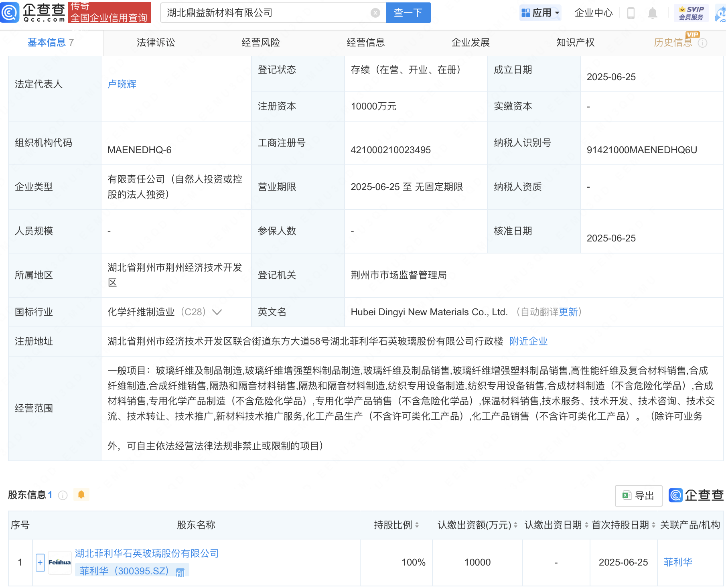
Task: Sort by 首次持股日期 column arrows
Action: point(653,525)
